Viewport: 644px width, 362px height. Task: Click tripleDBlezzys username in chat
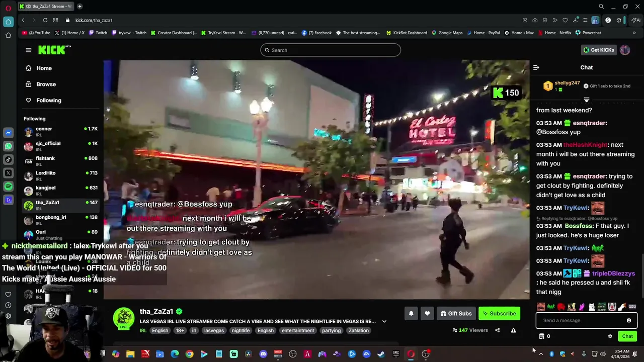tap(613, 274)
